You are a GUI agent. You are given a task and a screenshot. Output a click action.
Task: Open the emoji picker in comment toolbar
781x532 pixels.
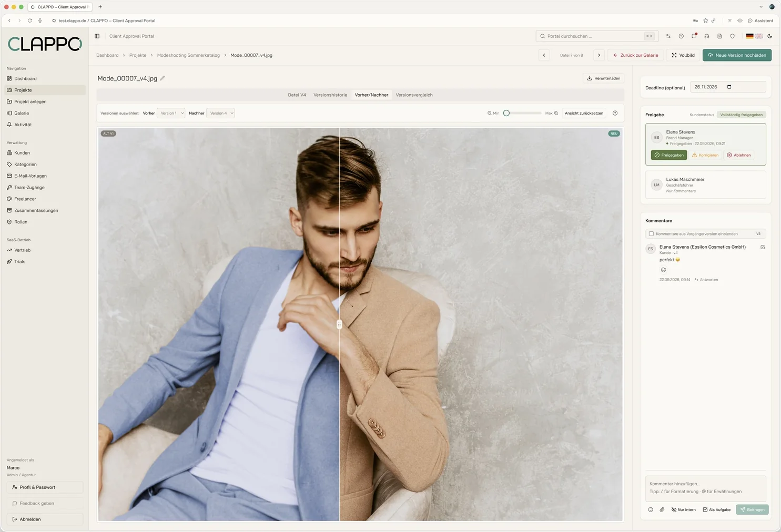651,509
